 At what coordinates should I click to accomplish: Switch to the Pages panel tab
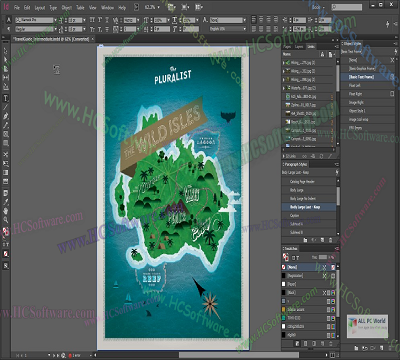[287, 47]
